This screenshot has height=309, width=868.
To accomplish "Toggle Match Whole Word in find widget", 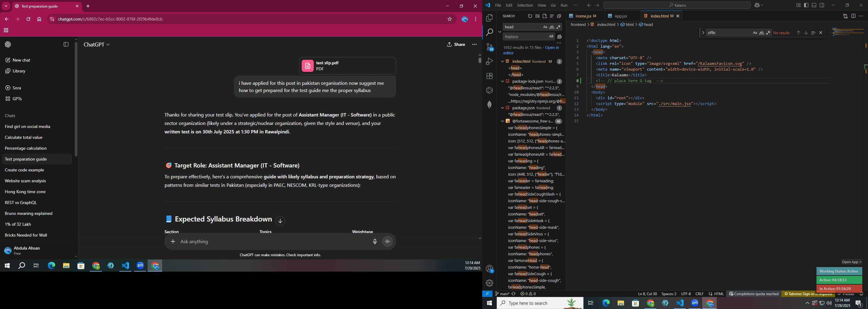I will tap(762, 33).
